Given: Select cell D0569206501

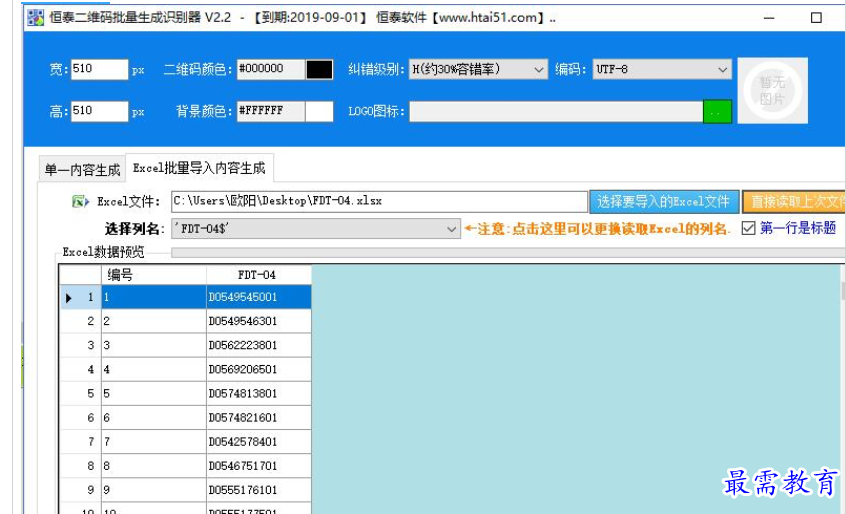Looking at the screenshot, I should pos(259,369).
